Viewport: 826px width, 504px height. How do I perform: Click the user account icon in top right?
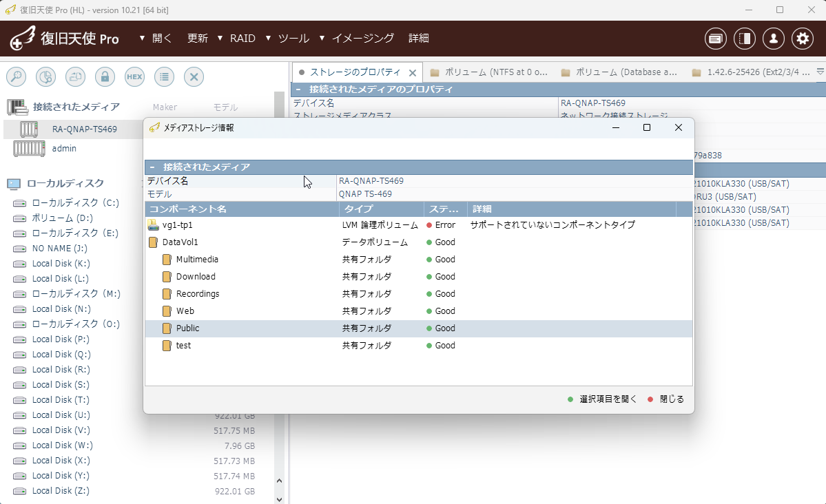pyautogui.click(x=774, y=39)
